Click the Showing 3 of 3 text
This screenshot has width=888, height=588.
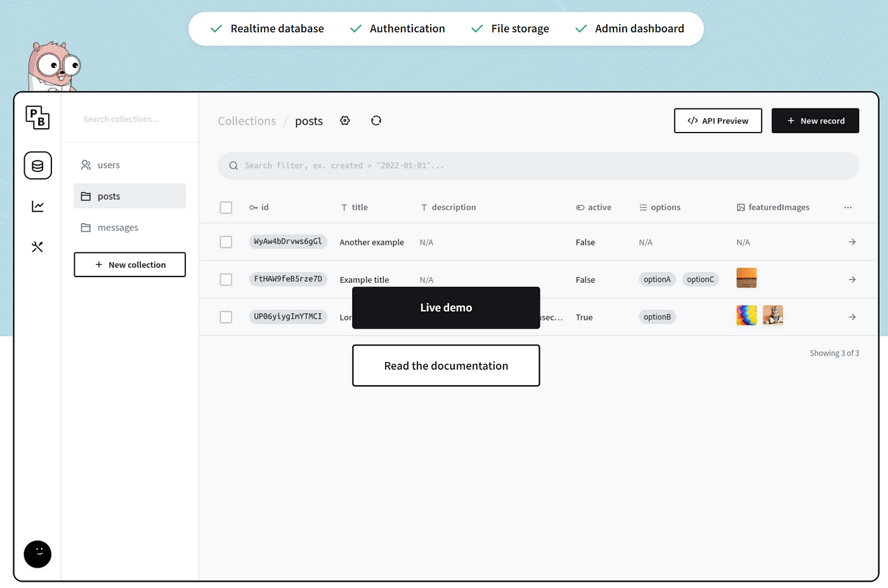[834, 353]
